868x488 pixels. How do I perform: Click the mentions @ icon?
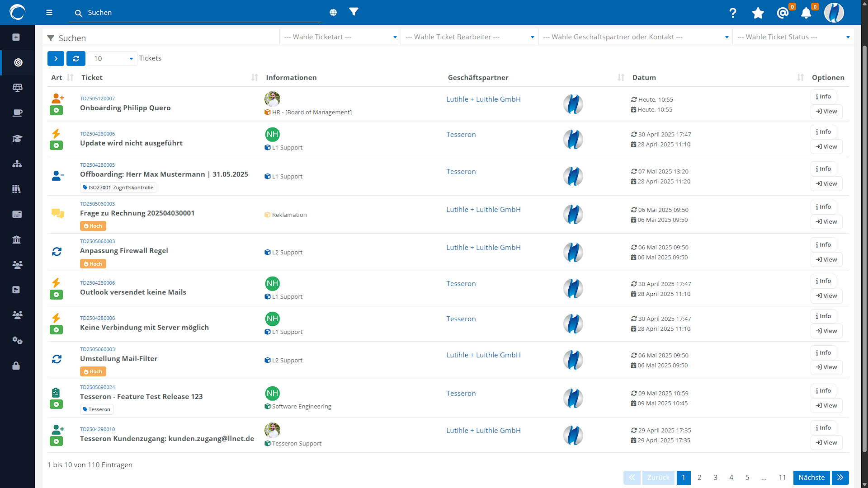[783, 13]
